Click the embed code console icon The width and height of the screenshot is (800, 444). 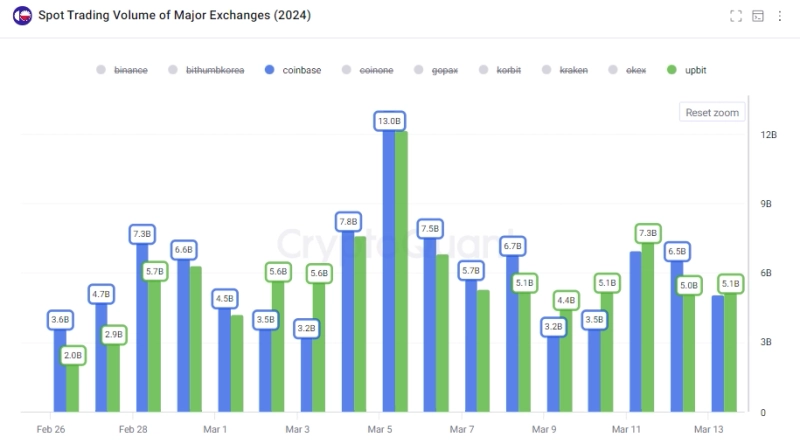pyautogui.click(x=759, y=16)
